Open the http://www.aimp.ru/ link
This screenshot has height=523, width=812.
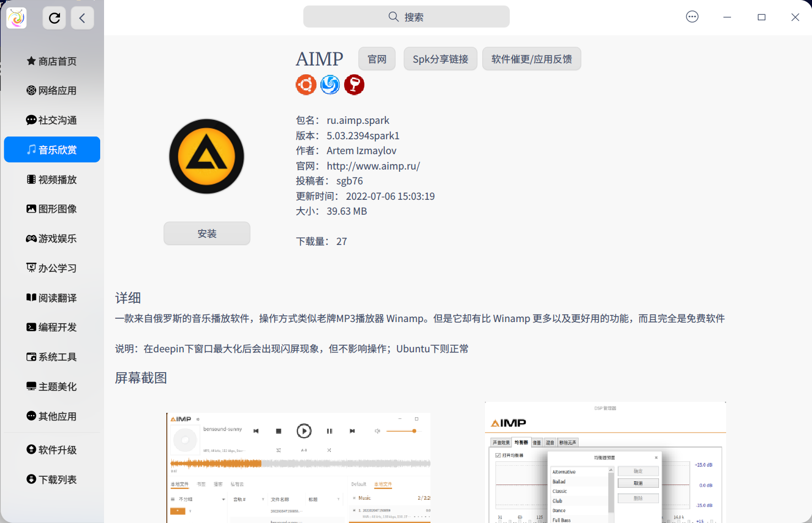(x=373, y=165)
